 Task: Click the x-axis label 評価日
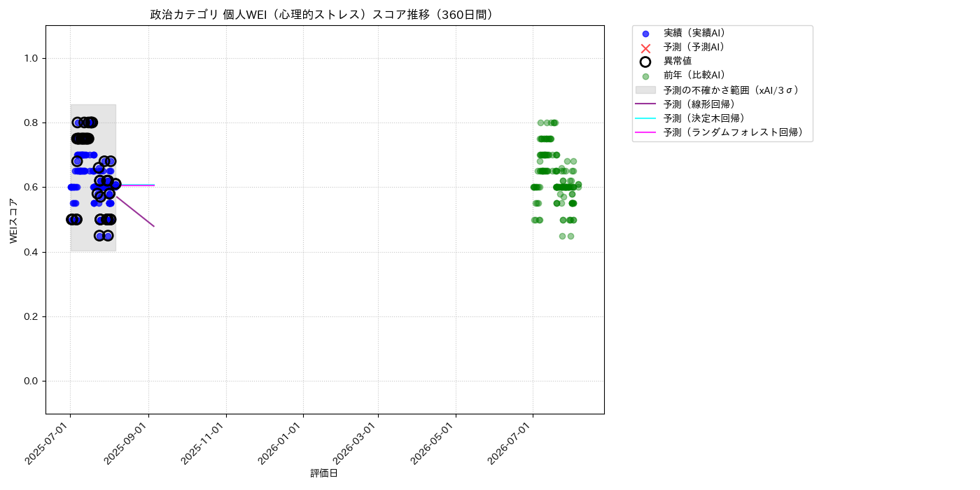coord(324,474)
